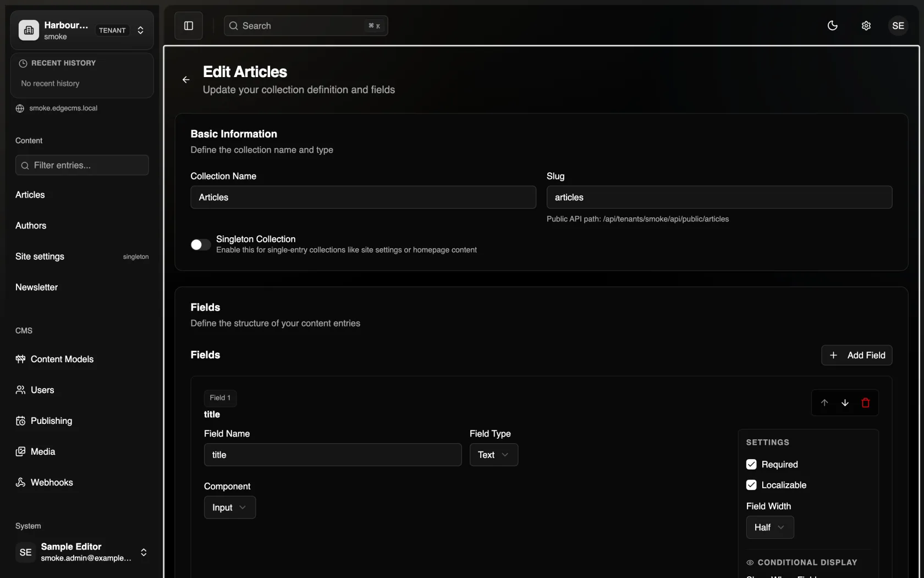Go back with the left arrow
924x578 pixels.
(186, 80)
